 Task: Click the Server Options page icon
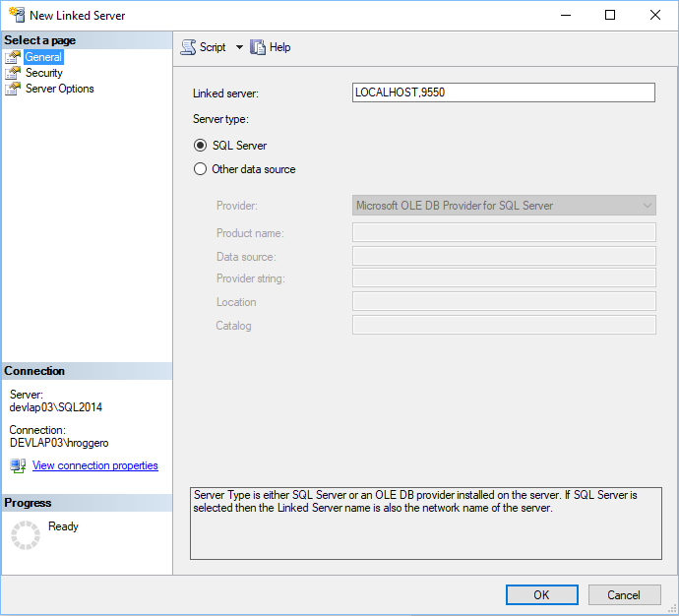coord(13,89)
